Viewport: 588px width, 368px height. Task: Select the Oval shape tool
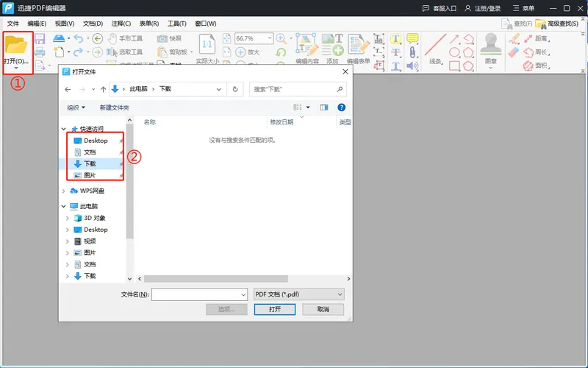[454, 52]
